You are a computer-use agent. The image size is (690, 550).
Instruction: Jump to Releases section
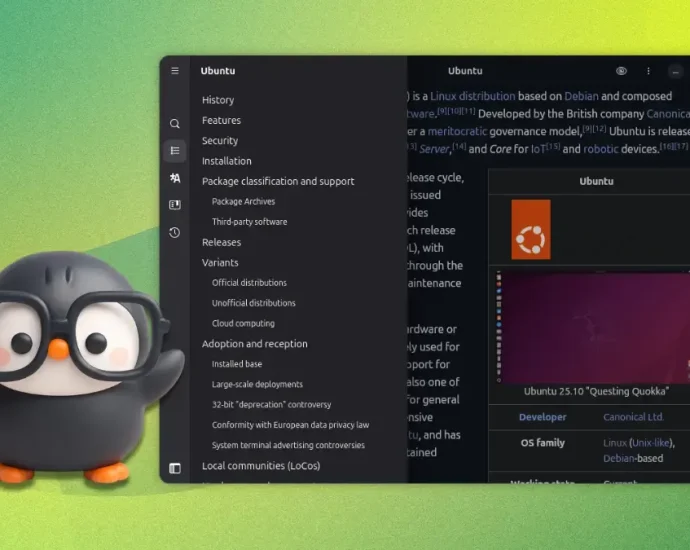pos(221,242)
